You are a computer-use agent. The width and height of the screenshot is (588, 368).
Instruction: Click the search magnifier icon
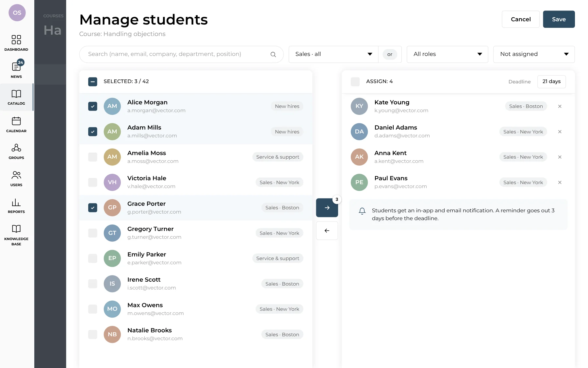point(273,54)
